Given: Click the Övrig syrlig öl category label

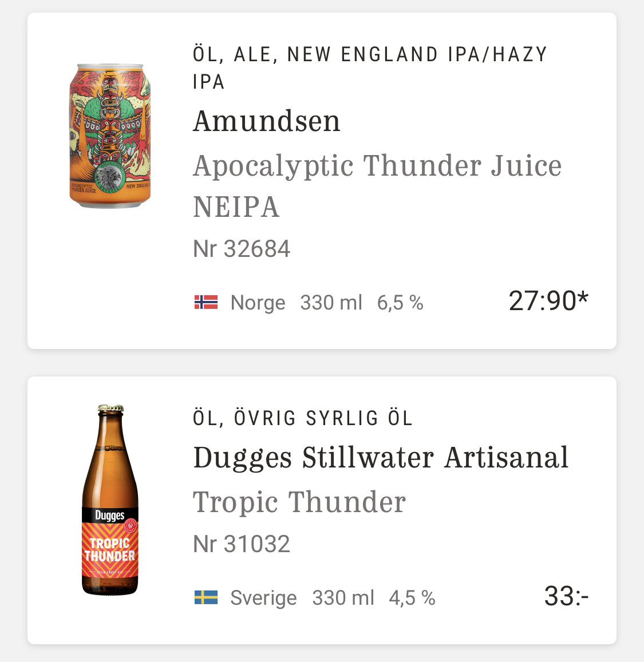Looking at the screenshot, I should (x=303, y=418).
